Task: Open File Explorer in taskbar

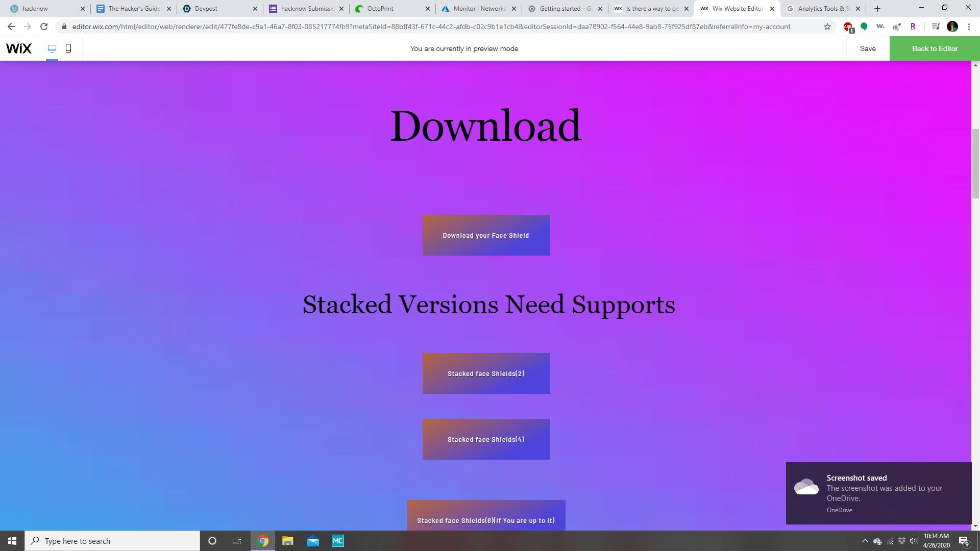Action: [x=288, y=541]
